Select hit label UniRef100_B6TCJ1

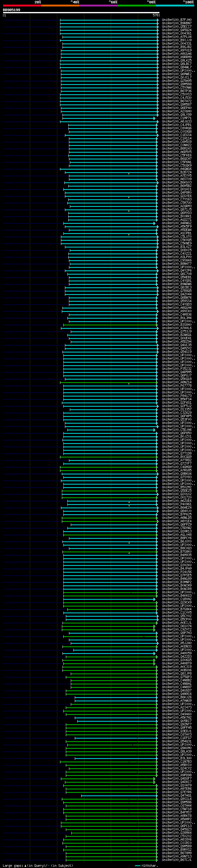(x=177, y=860)
